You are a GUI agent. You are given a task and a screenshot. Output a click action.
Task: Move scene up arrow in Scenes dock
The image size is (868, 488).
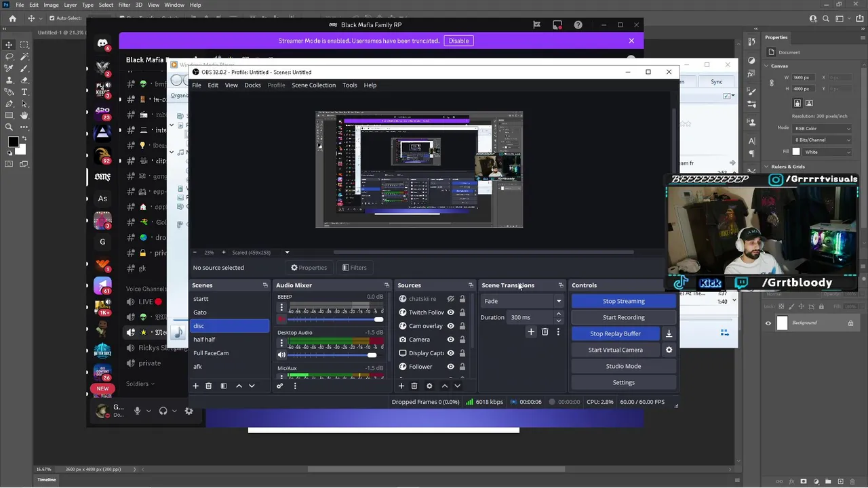tap(239, 386)
